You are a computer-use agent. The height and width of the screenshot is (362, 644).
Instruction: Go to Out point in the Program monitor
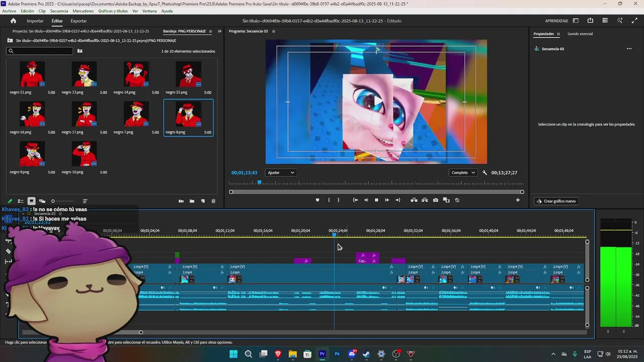[x=398, y=200]
